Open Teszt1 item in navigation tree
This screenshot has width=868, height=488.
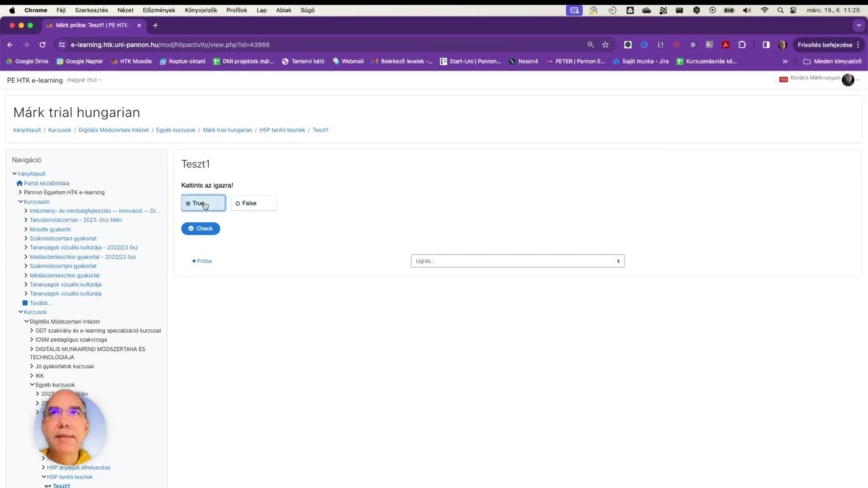click(61, 485)
